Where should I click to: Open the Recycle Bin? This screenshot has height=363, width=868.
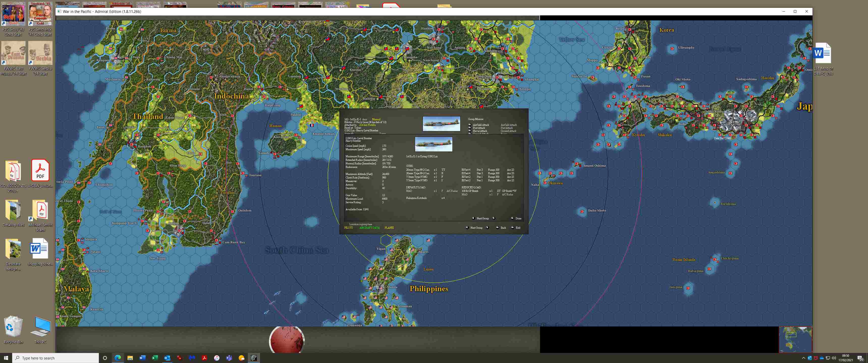pyautogui.click(x=13, y=330)
